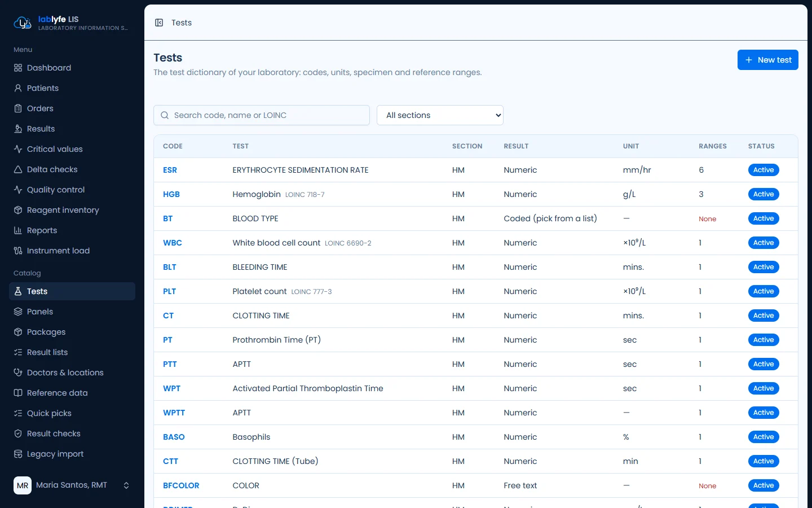Click the Reports bar chart icon
Image resolution: width=812 pixels, height=508 pixels.
18,230
